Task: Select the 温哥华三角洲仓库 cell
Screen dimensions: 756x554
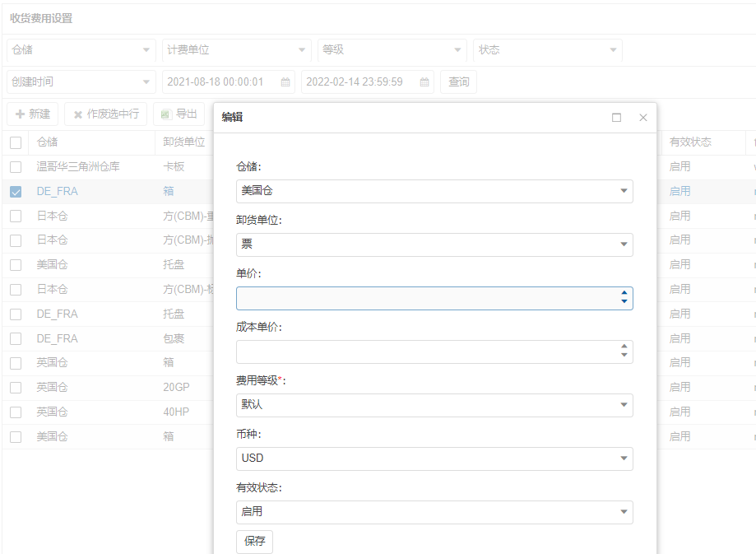Action: [78, 167]
